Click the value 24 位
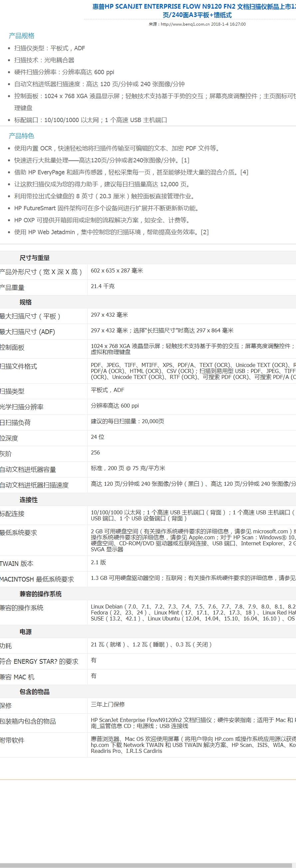Viewport: 296px width, 868px height. 98,437
